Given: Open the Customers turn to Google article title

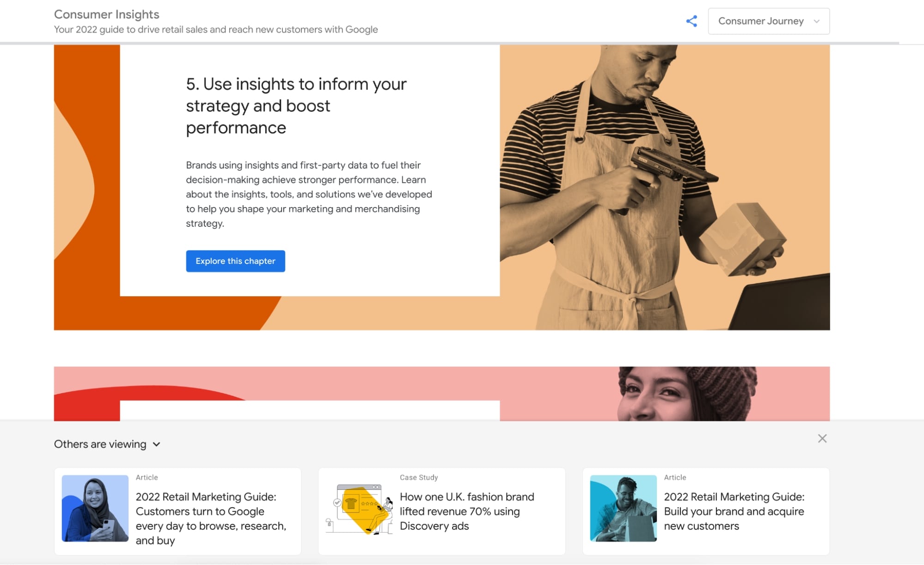Looking at the screenshot, I should 211,518.
